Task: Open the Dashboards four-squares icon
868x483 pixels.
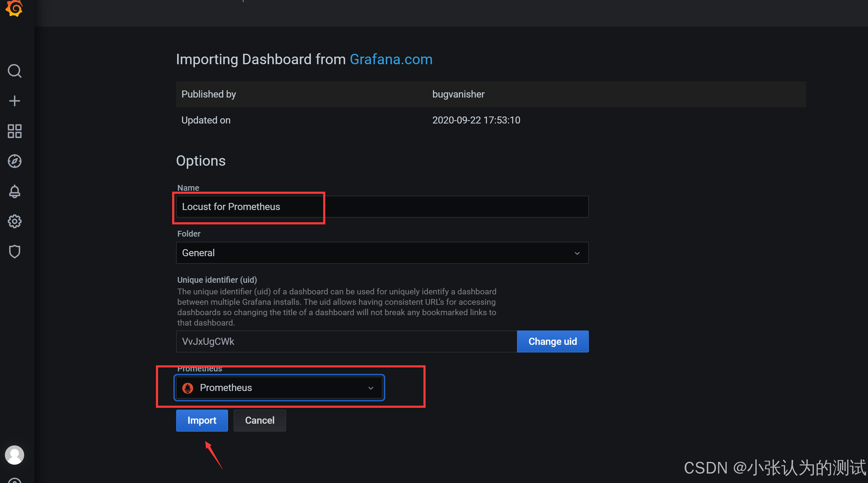Action: point(14,131)
